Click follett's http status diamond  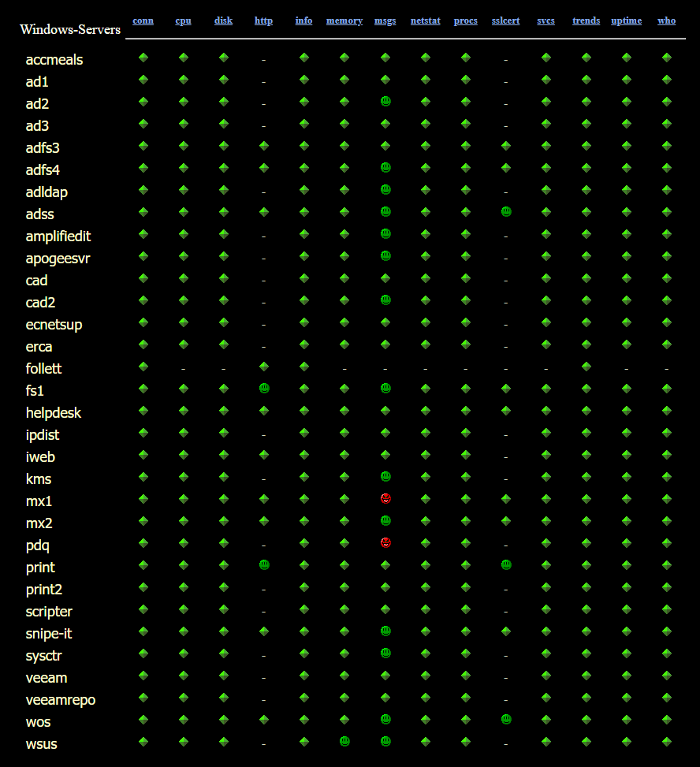(264, 367)
